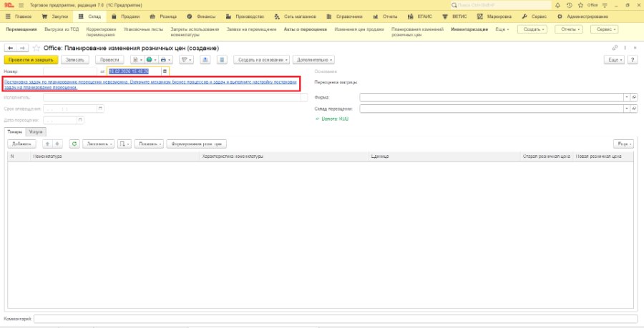Open the Акты о переоценке navigation link

pyautogui.click(x=305, y=29)
